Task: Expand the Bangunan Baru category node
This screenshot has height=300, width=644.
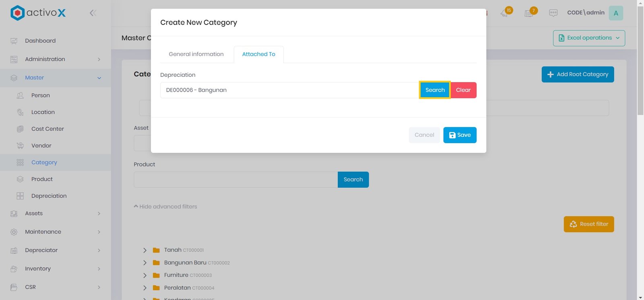Action: [x=145, y=263]
